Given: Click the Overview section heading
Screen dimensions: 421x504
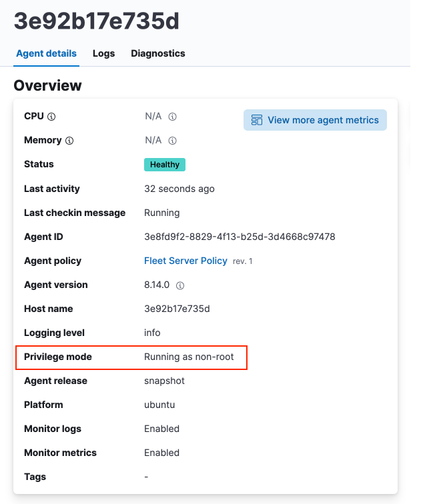Looking at the screenshot, I should 47,86.
